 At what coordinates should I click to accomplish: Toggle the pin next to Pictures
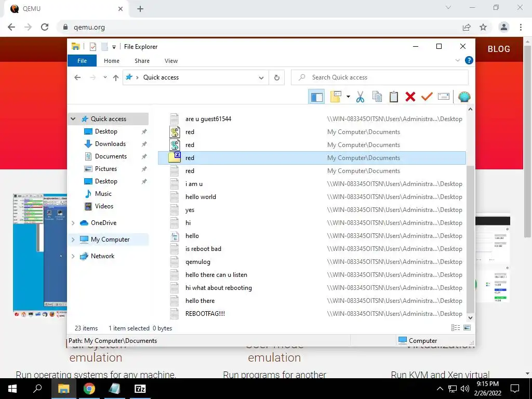[x=144, y=169]
